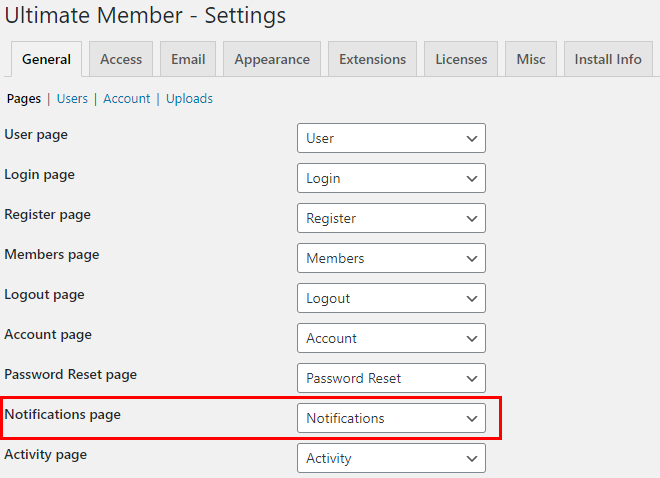
Task: Click the 'Members page' label text
Action: [x=52, y=255]
